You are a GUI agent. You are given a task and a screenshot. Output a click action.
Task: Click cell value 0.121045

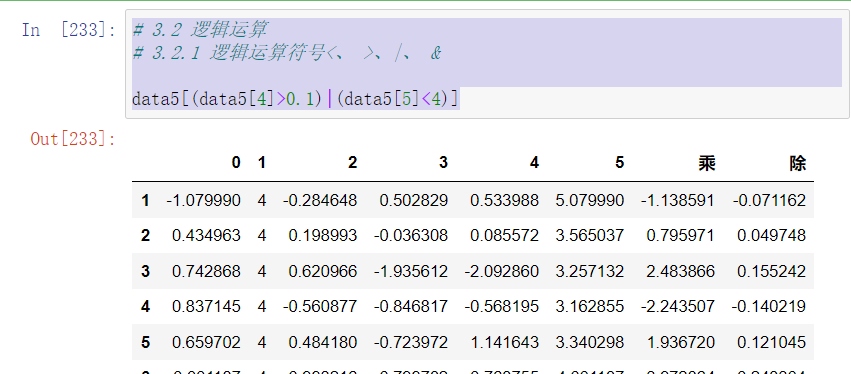click(772, 343)
